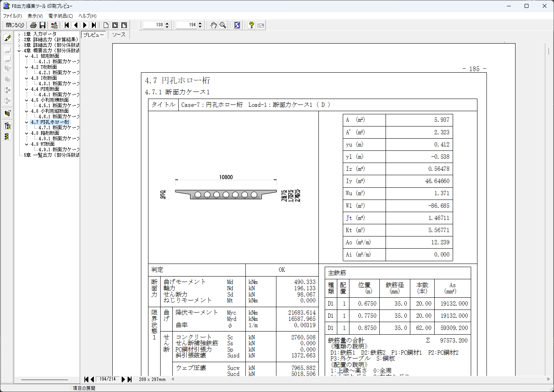Go to the last page in toolbar
This screenshot has height=392, width=554.
coord(94,25)
